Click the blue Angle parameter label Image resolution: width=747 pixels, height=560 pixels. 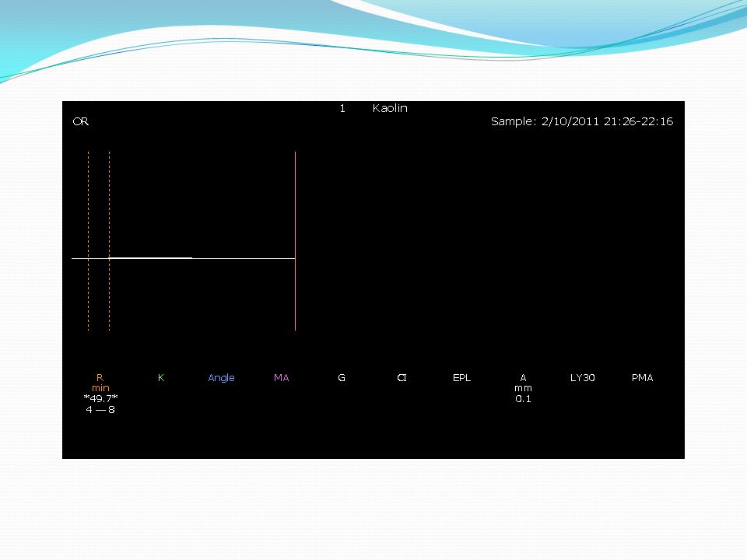click(x=222, y=378)
